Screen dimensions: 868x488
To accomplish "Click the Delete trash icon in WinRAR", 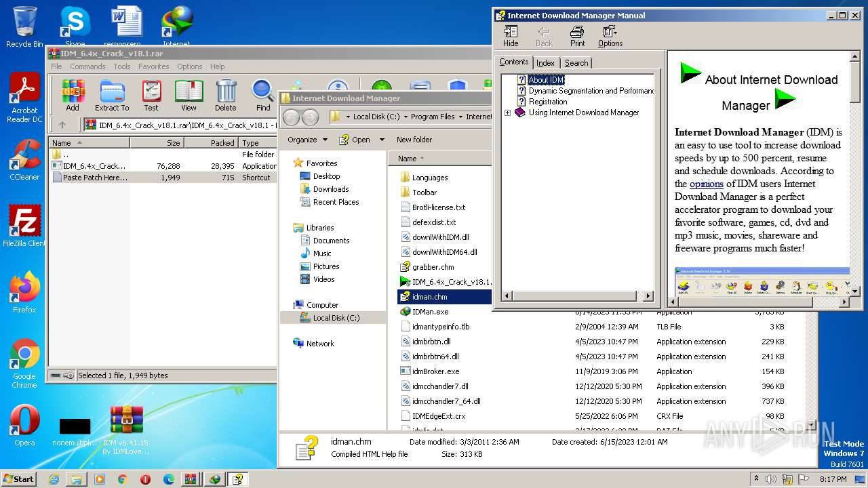I will (x=226, y=95).
